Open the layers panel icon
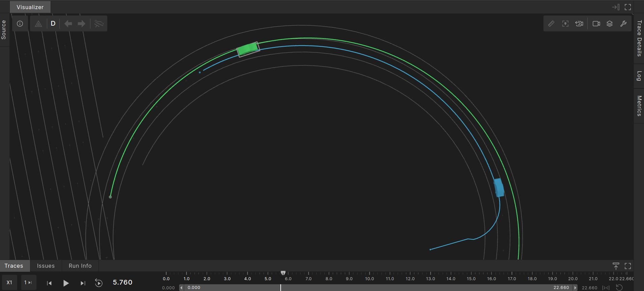The width and height of the screenshot is (644, 291). pos(610,24)
